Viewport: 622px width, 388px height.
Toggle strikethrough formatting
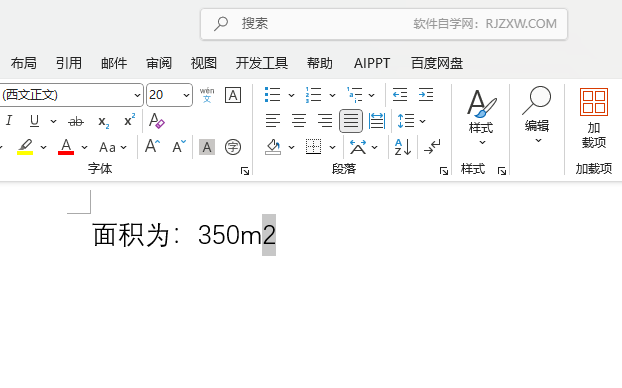[x=76, y=121]
